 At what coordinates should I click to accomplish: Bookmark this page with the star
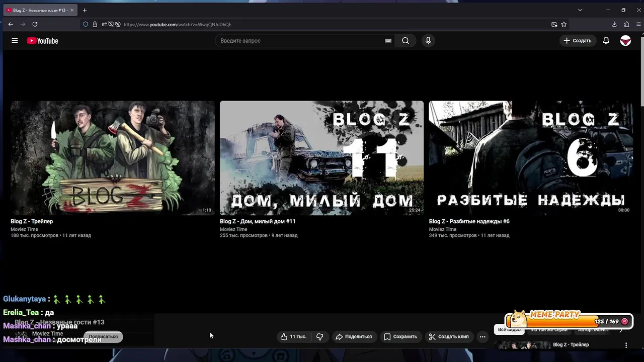[564, 24]
